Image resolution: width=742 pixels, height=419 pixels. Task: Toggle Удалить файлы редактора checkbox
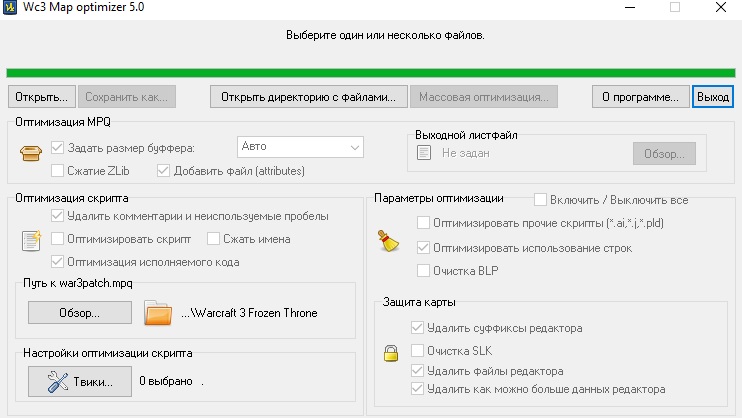417,370
